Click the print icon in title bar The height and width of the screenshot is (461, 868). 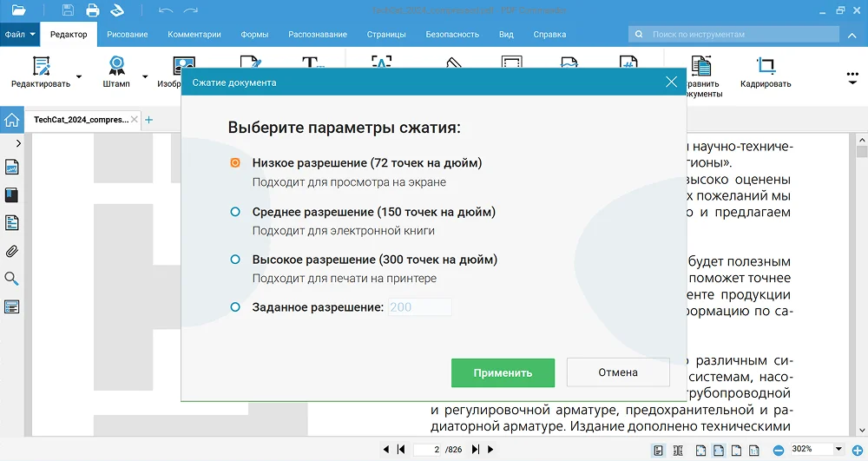click(x=93, y=10)
